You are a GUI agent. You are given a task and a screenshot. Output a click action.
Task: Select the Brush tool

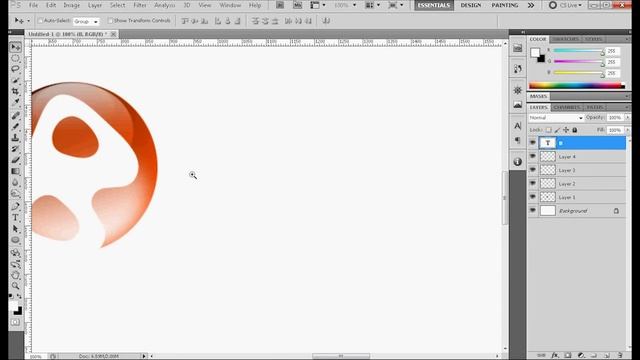pos(16,127)
